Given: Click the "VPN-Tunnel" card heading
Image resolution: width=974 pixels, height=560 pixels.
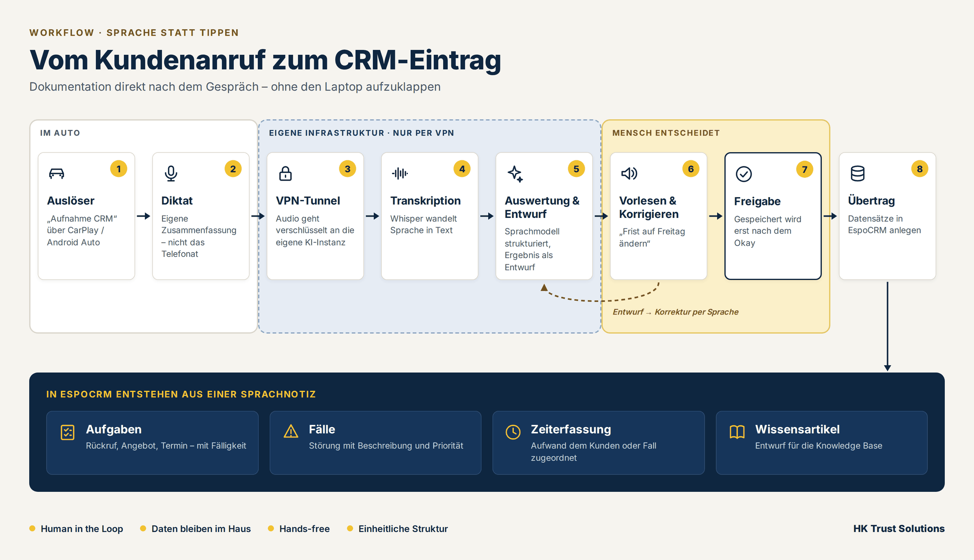Looking at the screenshot, I should [x=308, y=200].
